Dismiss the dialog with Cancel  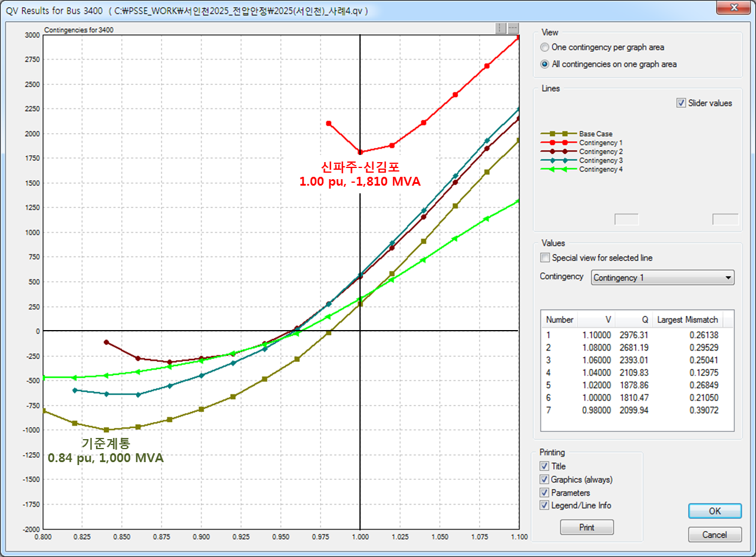(715, 535)
